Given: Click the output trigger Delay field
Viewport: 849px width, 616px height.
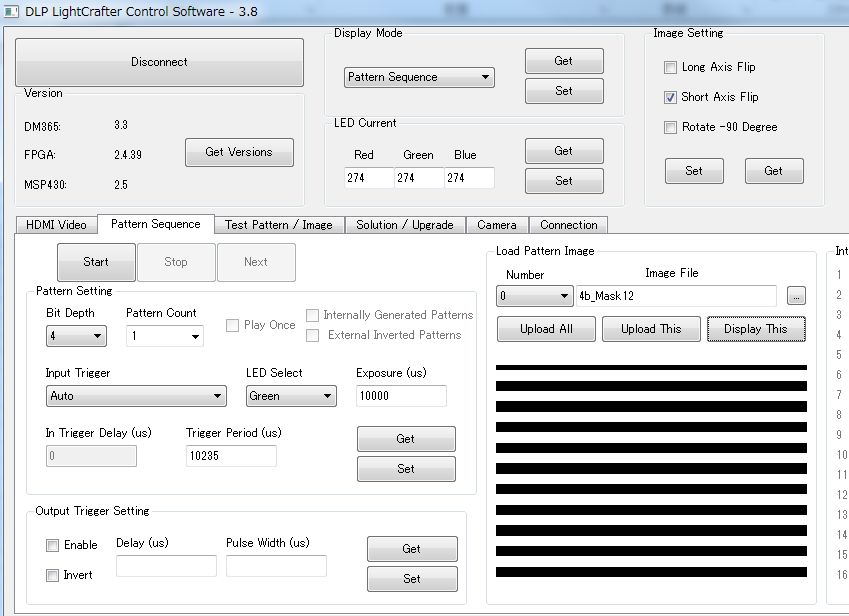Looking at the screenshot, I should pos(166,566).
